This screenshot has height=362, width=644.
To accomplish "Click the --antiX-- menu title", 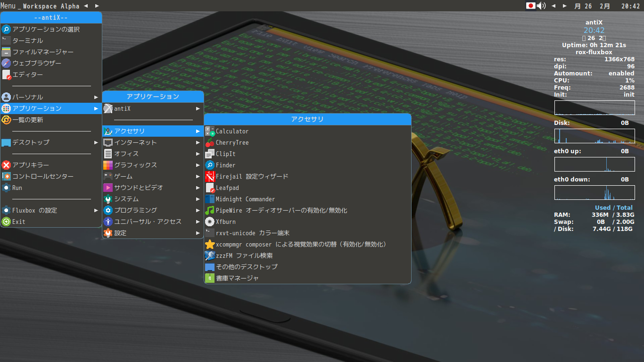I will click(x=51, y=17).
